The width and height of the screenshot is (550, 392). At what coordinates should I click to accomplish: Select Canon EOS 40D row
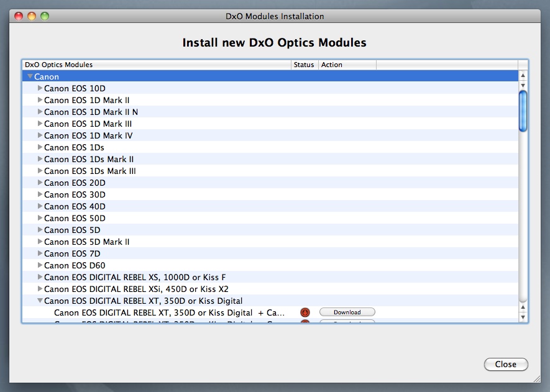click(x=75, y=206)
